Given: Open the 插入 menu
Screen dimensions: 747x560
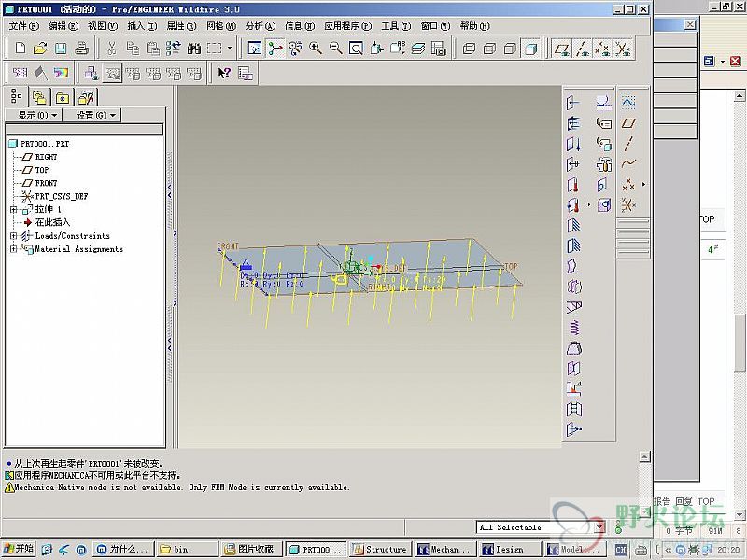Looking at the screenshot, I should tap(142, 26).
